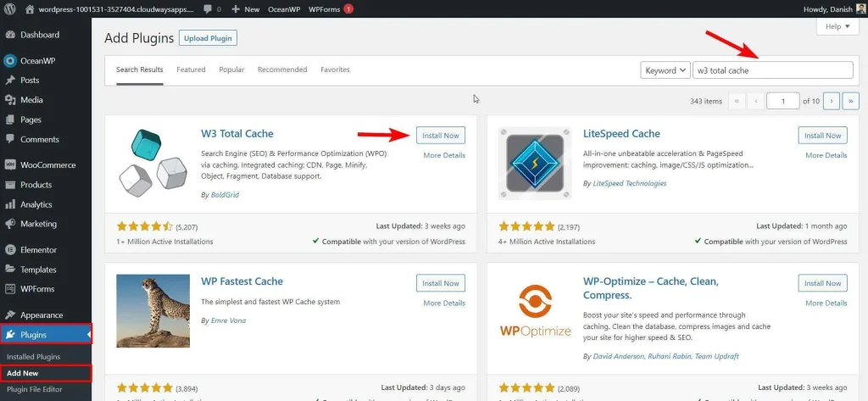This screenshot has width=868, height=401.
Task: Jump to last results page arrow
Action: pyautogui.click(x=850, y=102)
